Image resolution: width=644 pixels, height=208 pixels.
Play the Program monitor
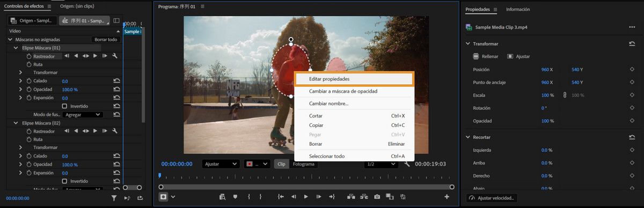tap(306, 197)
